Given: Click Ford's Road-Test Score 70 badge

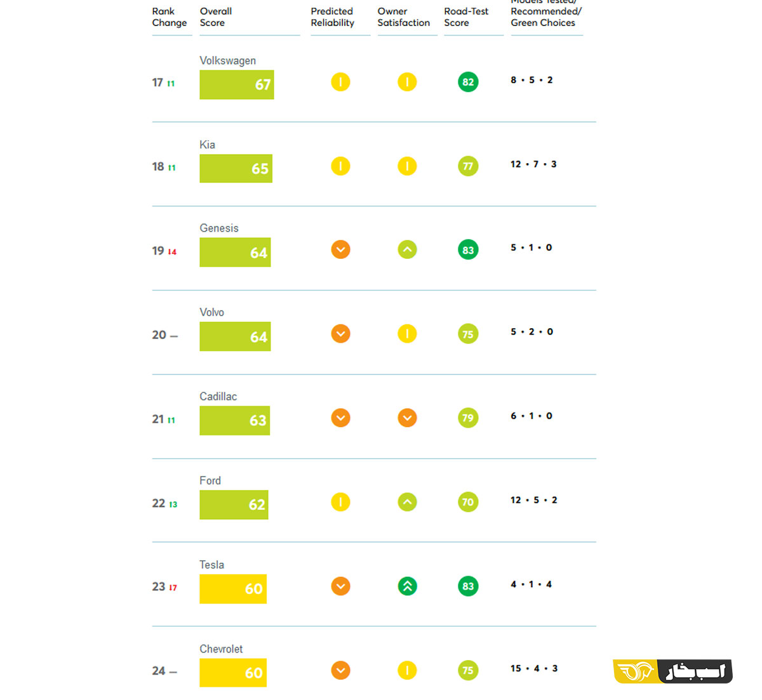Looking at the screenshot, I should pos(468,503).
